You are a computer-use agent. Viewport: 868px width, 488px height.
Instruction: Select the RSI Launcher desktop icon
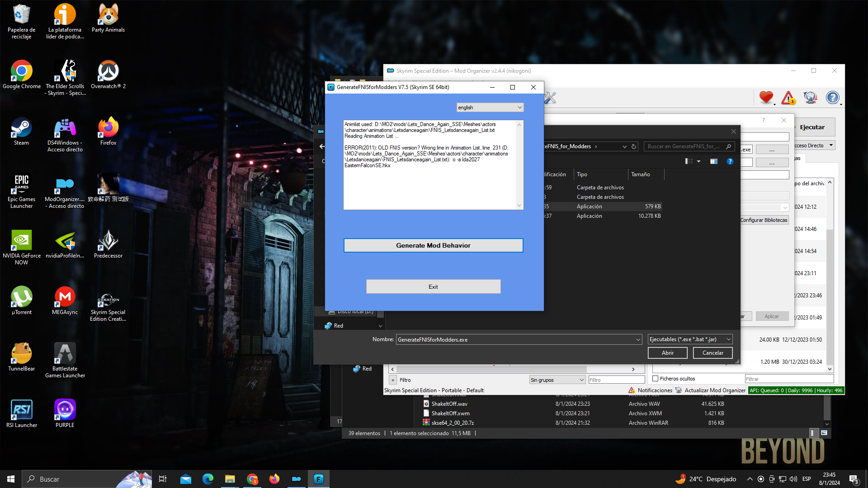21,413
